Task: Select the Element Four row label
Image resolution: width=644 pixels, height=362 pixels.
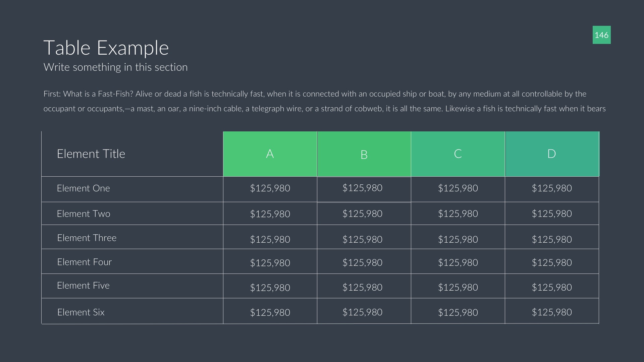Action: (85, 262)
